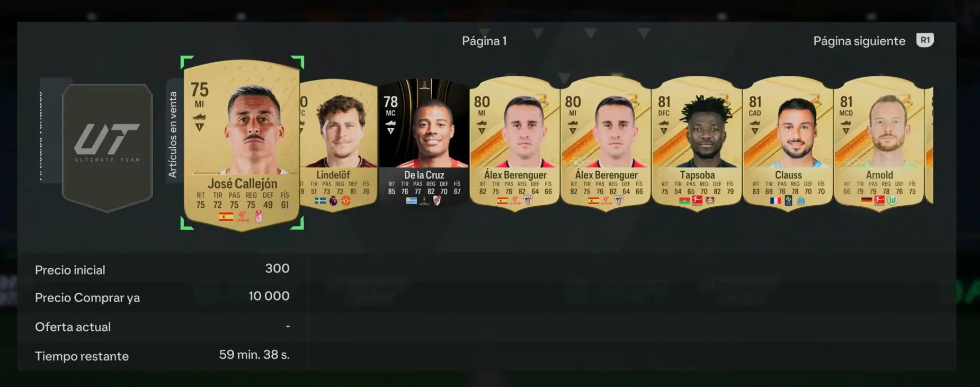
Task: Click the Burkina Faso flag on Tapsoba card
Action: point(684,200)
